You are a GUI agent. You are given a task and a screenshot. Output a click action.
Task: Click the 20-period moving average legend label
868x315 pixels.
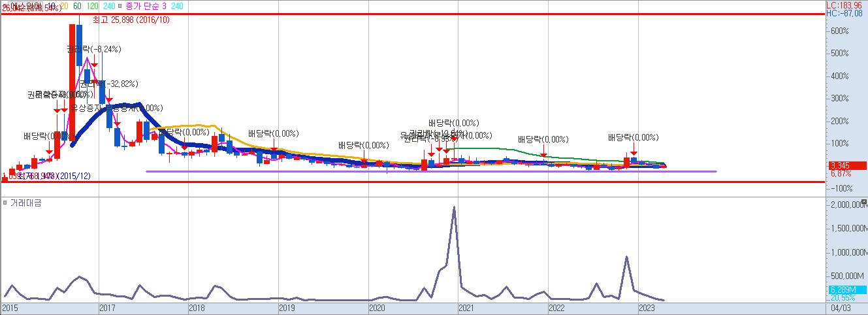click(x=64, y=5)
